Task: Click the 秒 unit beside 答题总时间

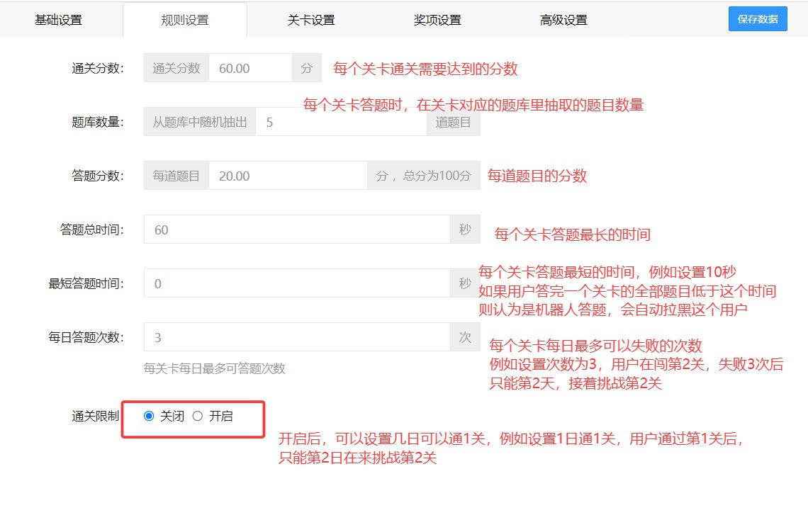Action: tap(465, 230)
